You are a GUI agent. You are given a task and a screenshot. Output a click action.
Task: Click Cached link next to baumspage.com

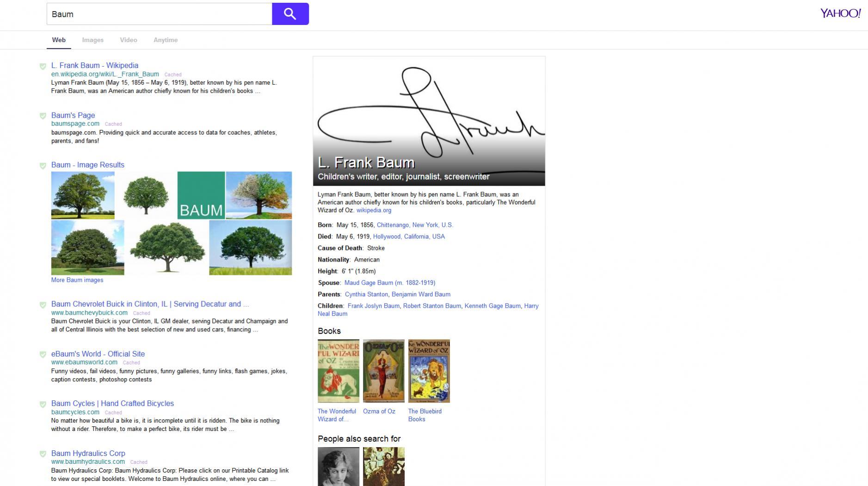[x=113, y=124]
